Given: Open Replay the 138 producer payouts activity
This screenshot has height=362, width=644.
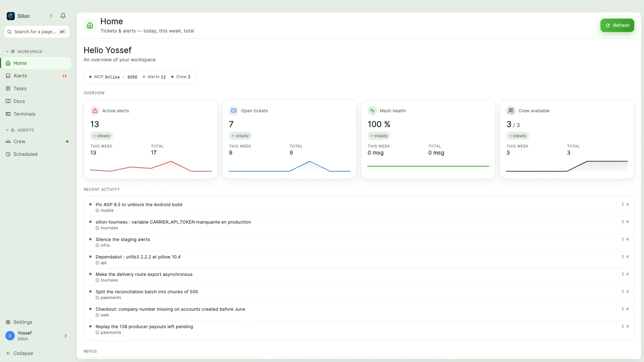Looking at the screenshot, I should pyautogui.click(x=359, y=329).
